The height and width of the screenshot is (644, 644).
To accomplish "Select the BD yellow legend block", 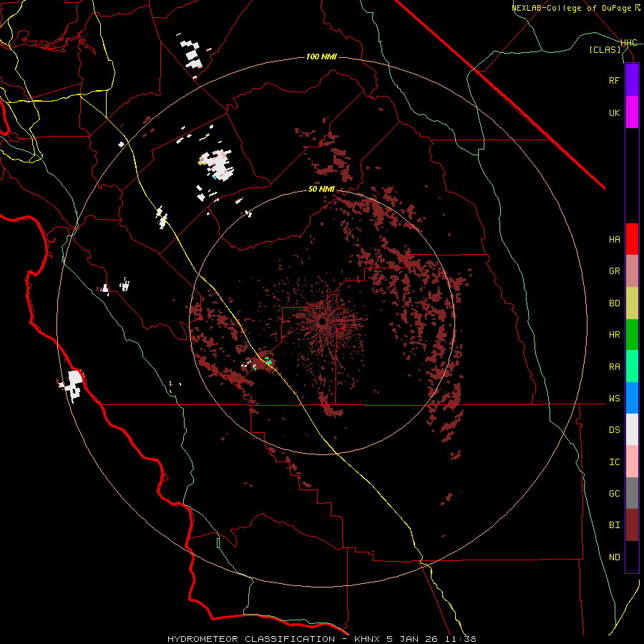I will click(632, 303).
